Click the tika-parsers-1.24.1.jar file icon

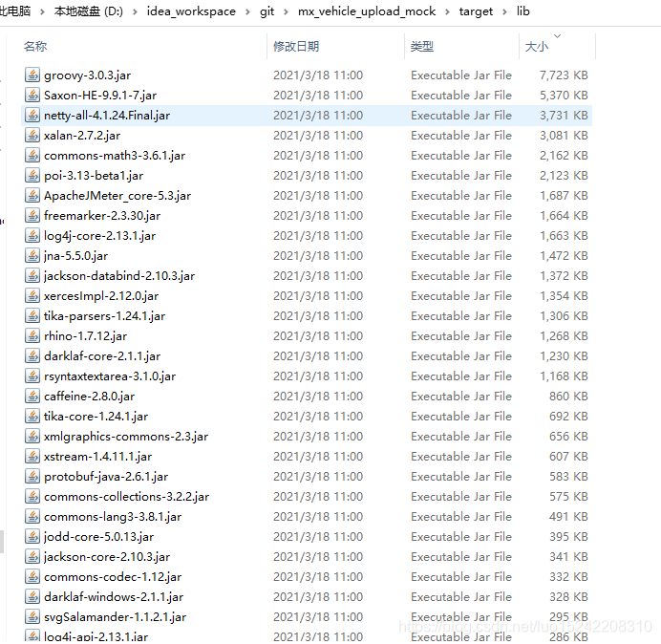click(32, 316)
